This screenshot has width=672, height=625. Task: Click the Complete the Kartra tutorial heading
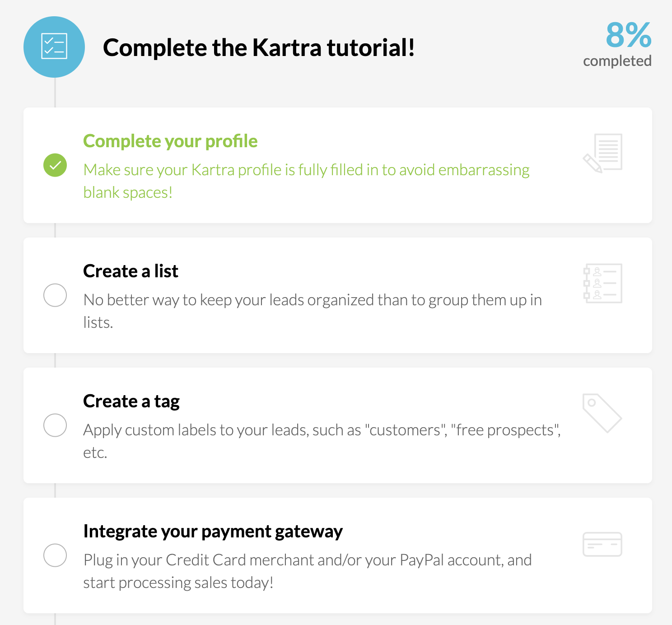tap(259, 48)
